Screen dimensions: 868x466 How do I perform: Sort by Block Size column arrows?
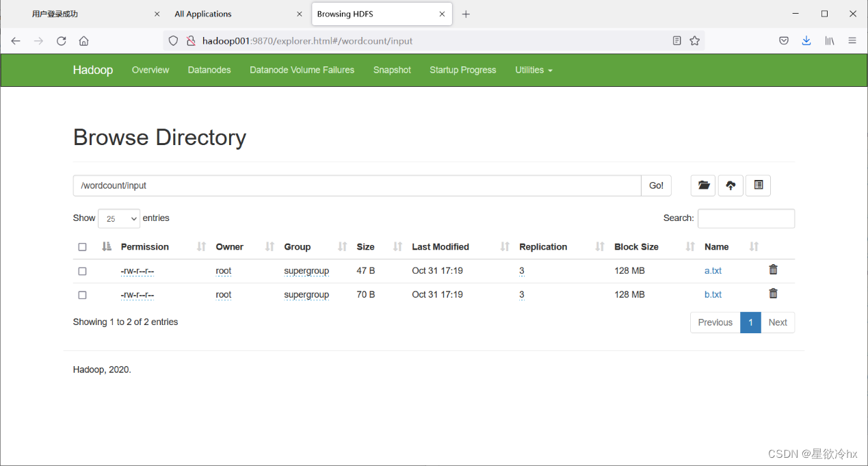pos(690,247)
